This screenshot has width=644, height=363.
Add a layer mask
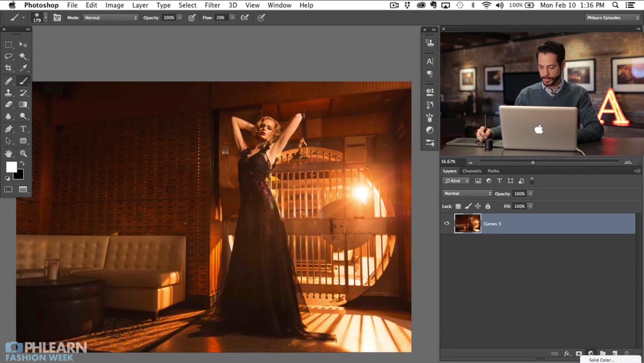(x=579, y=353)
